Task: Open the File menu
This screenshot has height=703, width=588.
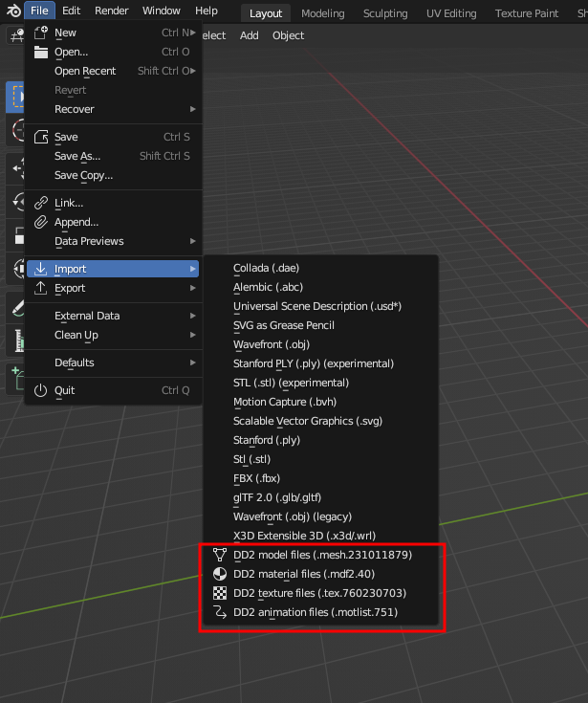Action: coord(39,11)
